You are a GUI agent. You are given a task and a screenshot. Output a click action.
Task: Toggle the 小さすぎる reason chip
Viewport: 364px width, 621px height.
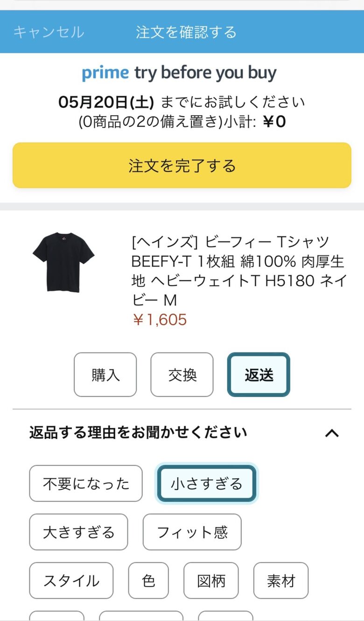207,483
